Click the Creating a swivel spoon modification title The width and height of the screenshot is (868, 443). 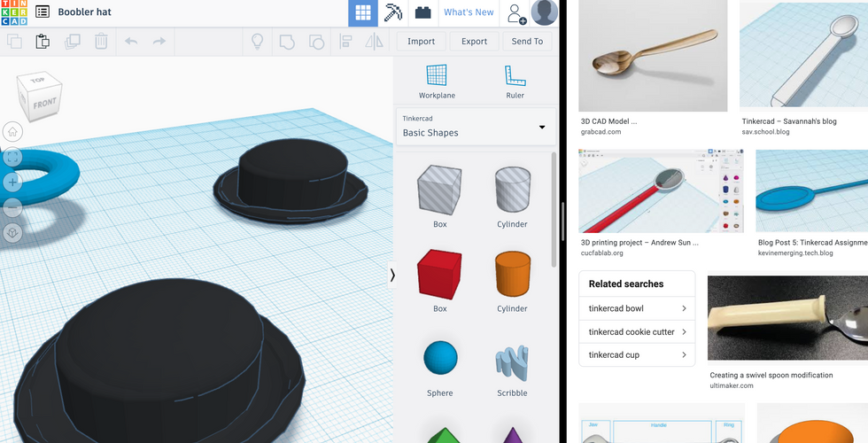pyautogui.click(x=771, y=375)
